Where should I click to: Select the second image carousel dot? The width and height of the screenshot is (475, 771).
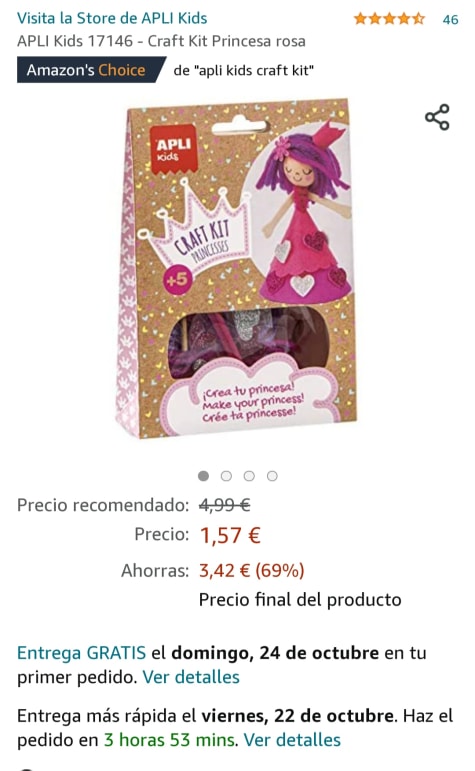[226, 476]
